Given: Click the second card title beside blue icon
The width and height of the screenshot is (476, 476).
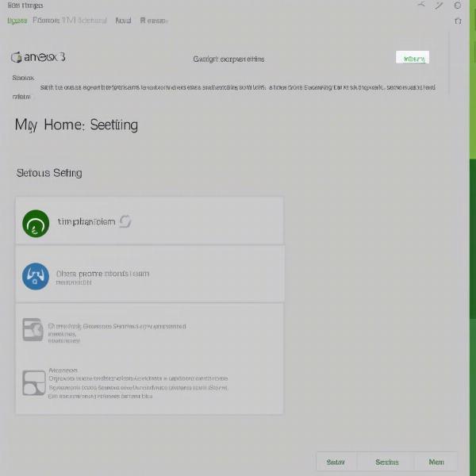Looking at the screenshot, I should (102, 274).
